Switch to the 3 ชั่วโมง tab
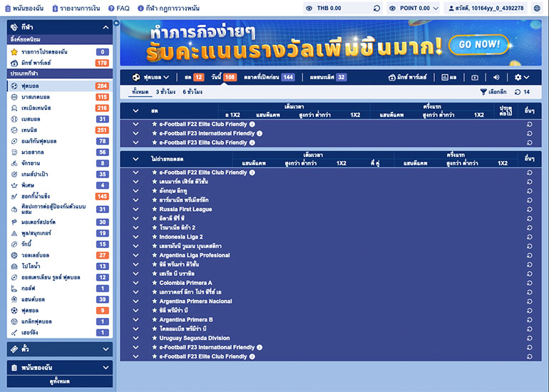This screenshot has height=392, width=549. 165,92
